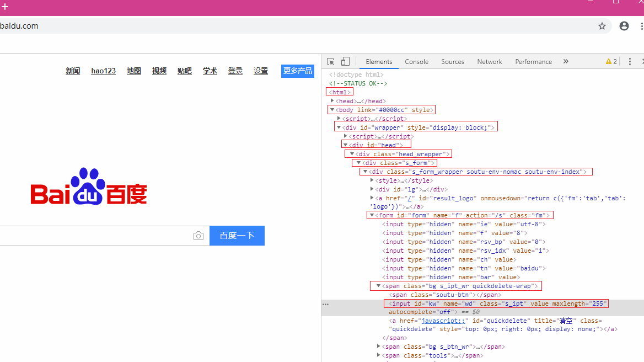Collapse the quickdelete-wrap span node
Viewport: 644px width, 362px height.
click(x=378, y=286)
